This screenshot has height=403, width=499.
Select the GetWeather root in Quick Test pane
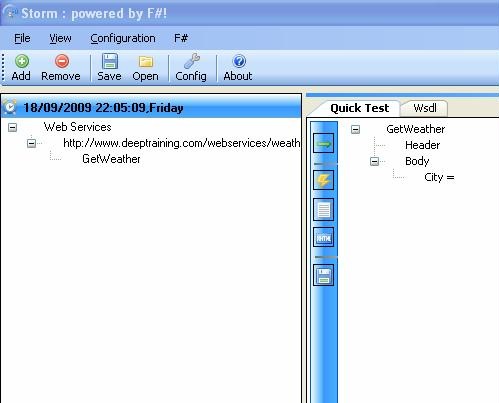pos(415,129)
